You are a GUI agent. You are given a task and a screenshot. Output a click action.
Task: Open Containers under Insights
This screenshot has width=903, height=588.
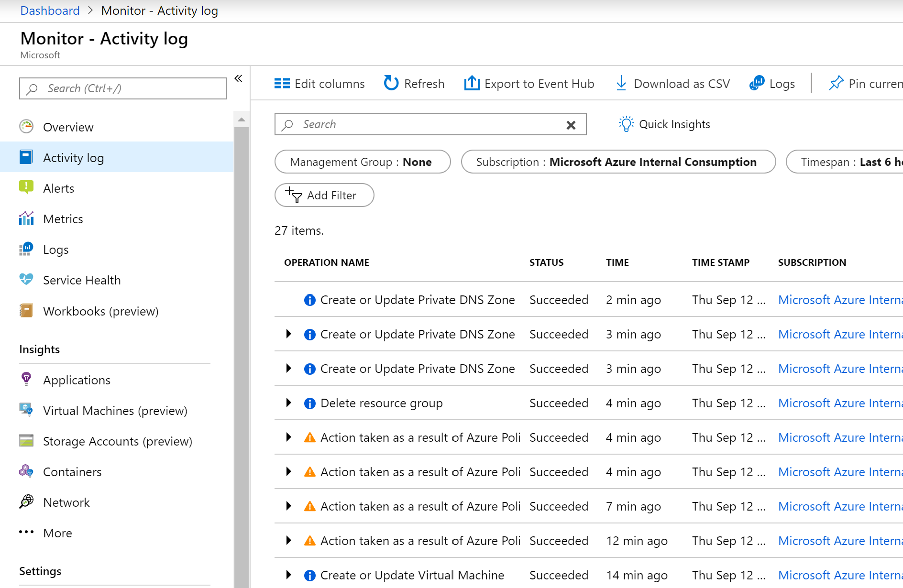pyautogui.click(x=72, y=471)
